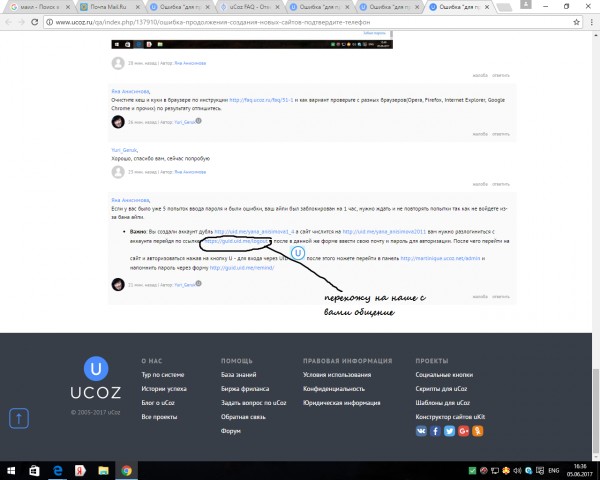Open the faq.ucoz.ru/faq/51-1 instruction link
The image size is (600, 480).
tap(261, 100)
